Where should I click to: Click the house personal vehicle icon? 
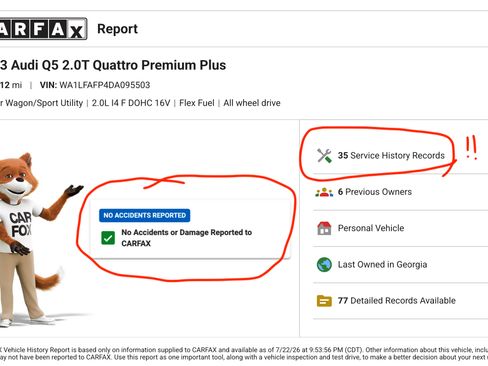[x=324, y=228]
